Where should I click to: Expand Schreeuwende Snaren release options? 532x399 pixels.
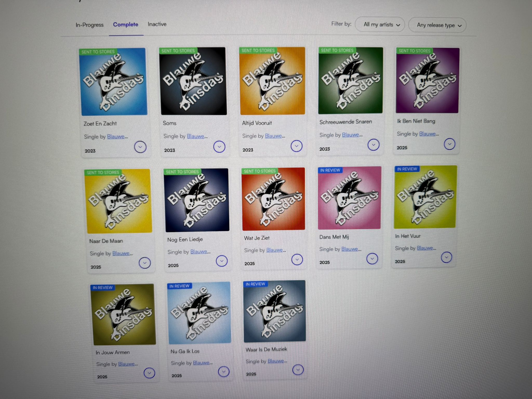374,145
